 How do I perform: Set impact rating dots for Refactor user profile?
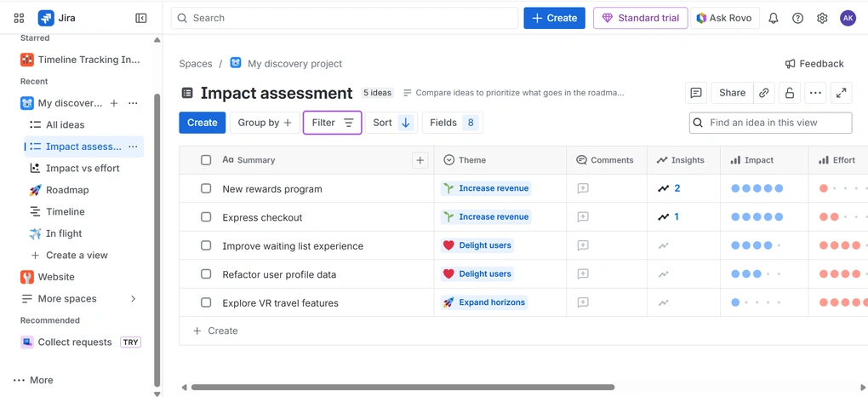coord(757,274)
